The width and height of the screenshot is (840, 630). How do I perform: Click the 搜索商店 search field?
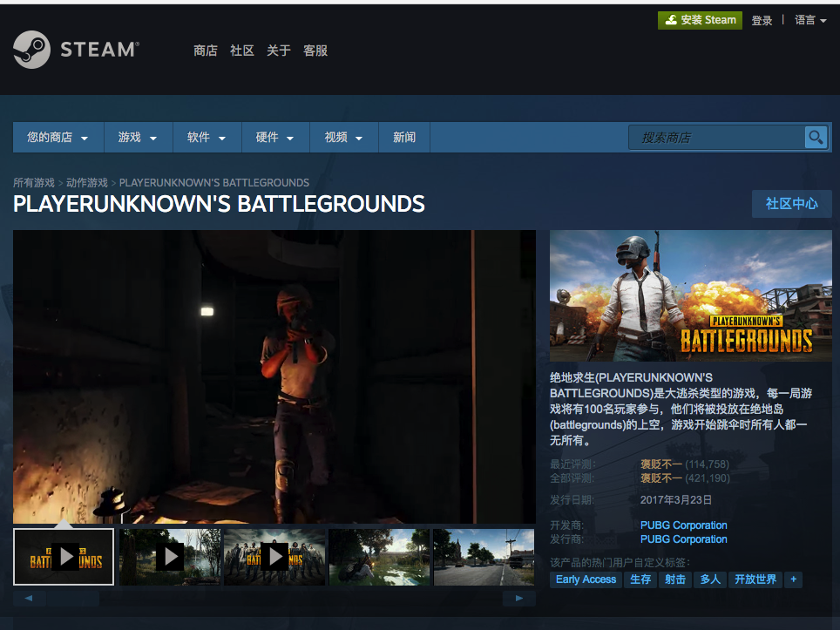tap(717, 138)
